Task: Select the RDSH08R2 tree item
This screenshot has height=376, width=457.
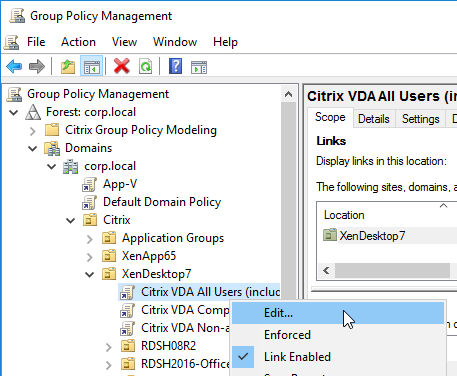Action: pyautogui.click(x=168, y=346)
